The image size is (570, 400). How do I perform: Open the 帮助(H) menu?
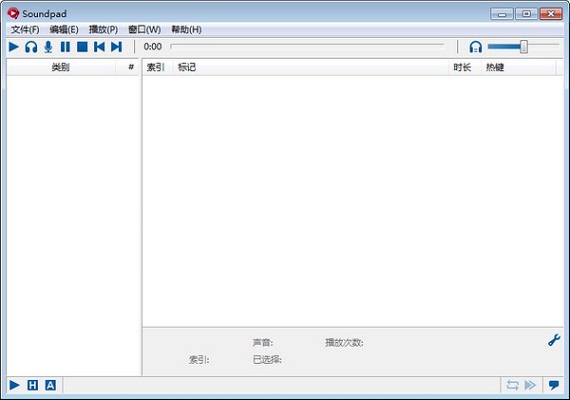[186, 29]
